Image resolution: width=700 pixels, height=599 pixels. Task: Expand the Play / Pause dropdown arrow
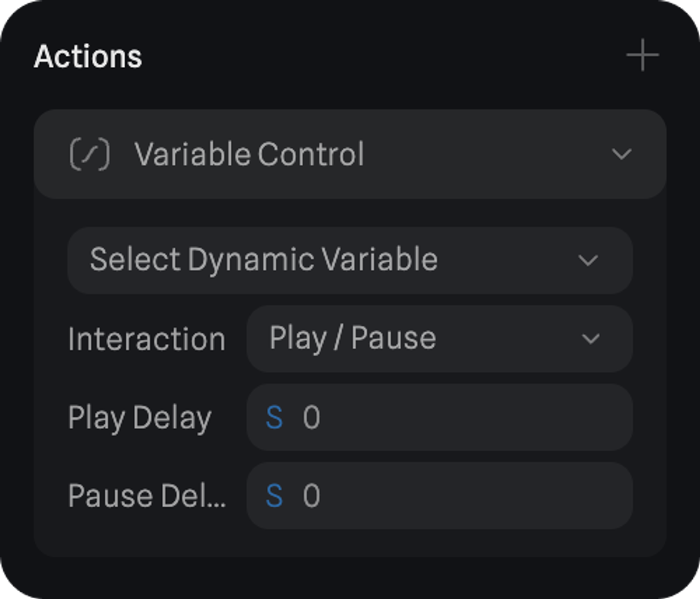pos(590,339)
